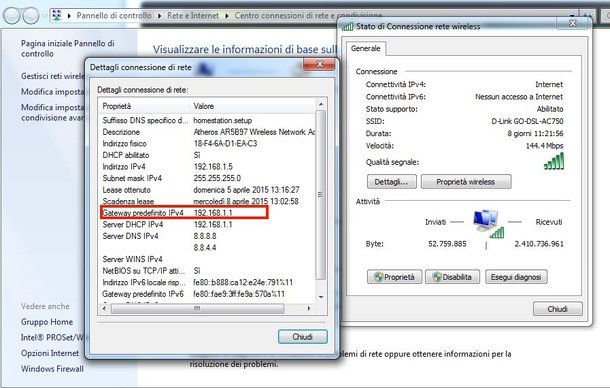Select the Indirizzo fisico row
The width and height of the screenshot is (610, 388).
point(208,144)
